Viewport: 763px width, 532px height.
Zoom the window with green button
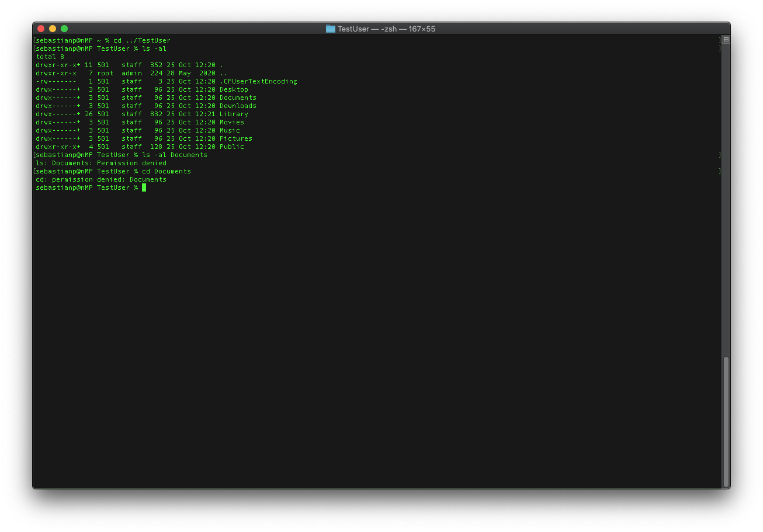click(x=64, y=29)
